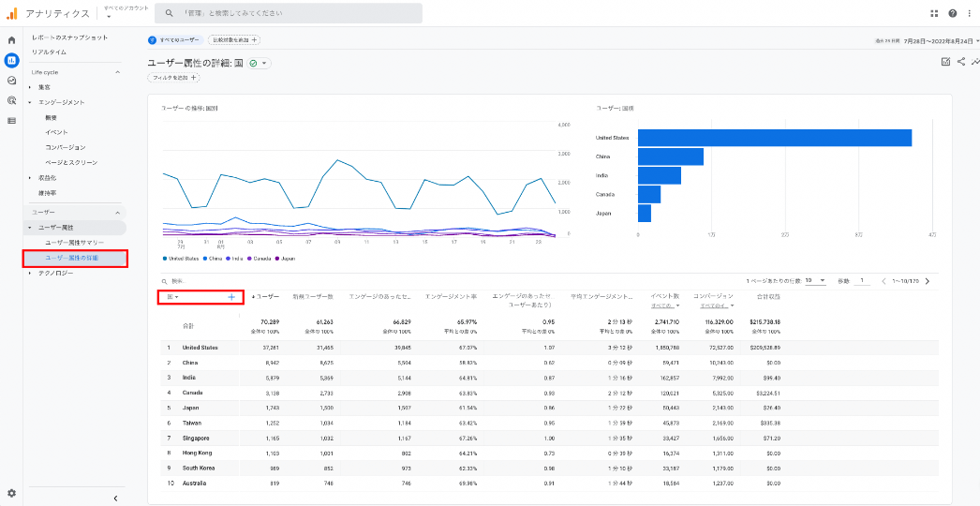Toggle China series in chart legend
The height and width of the screenshot is (506, 980).
click(213, 259)
